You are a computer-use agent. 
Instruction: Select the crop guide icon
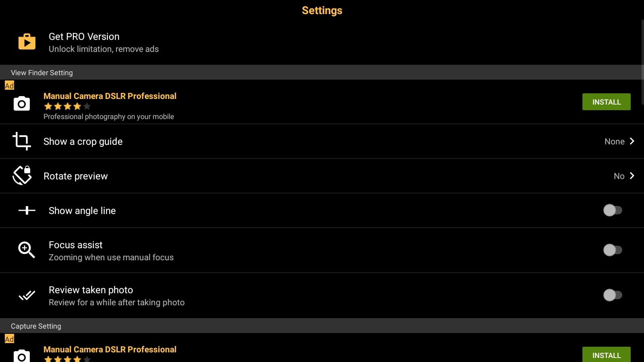coord(22,141)
